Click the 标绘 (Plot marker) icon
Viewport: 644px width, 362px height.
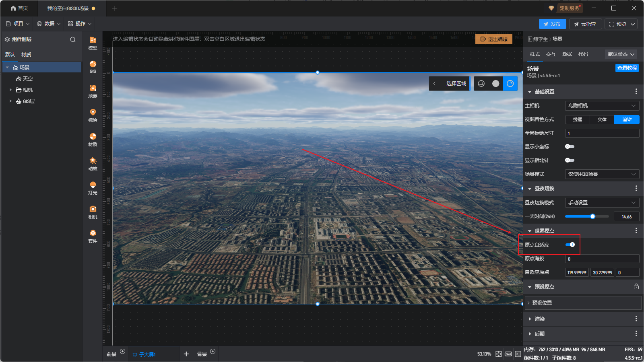93,115
